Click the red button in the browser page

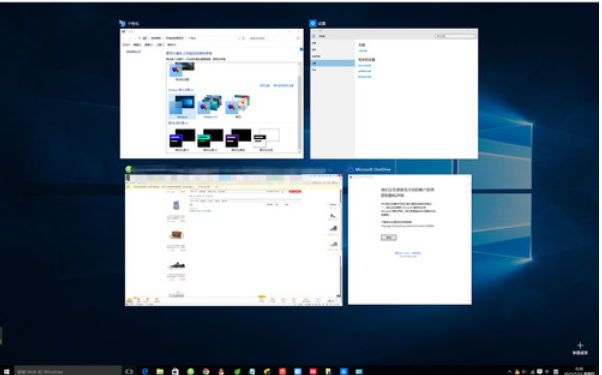(295, 191)
